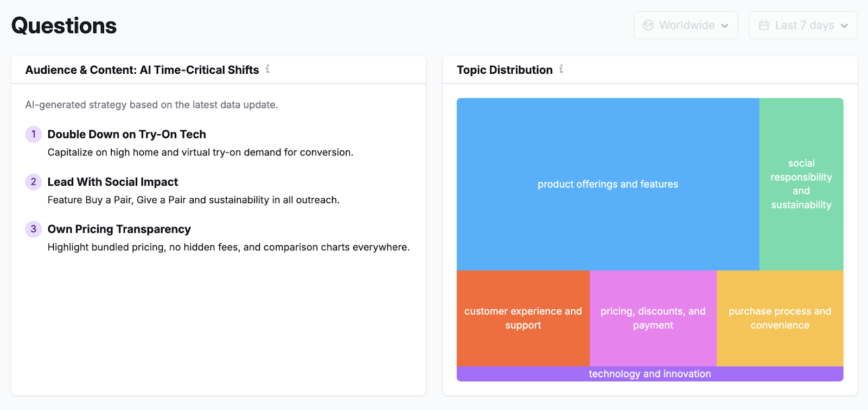Open the Last 7 days date range dropdown
Viewport: 868px width, 410px height.
(x=802, y=25)
